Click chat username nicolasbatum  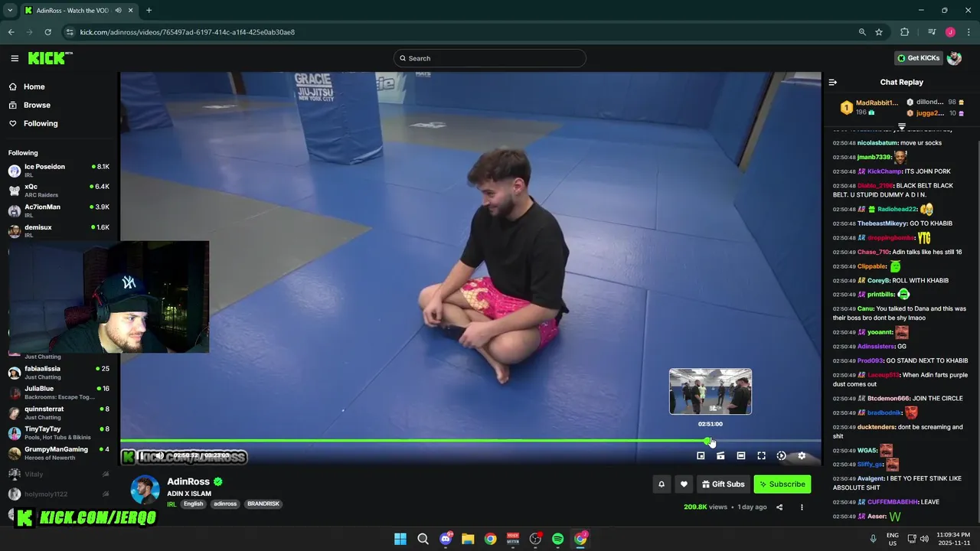[x=877, y=143]
